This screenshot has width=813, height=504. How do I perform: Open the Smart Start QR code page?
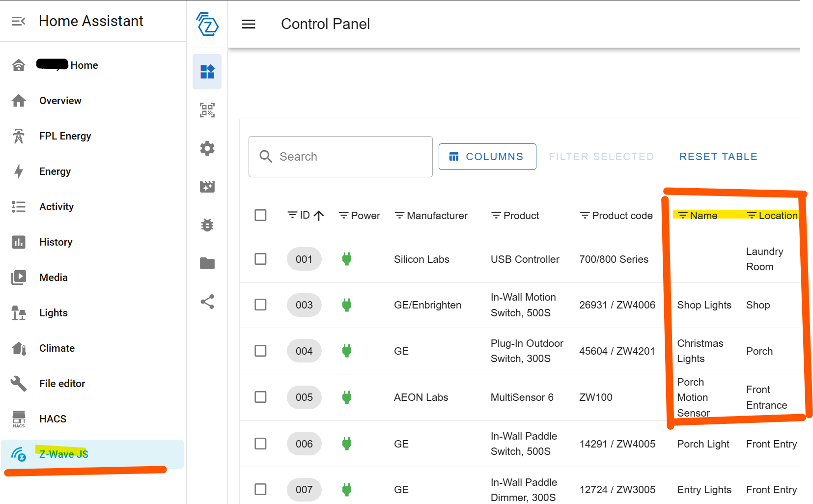pos(207,110)
